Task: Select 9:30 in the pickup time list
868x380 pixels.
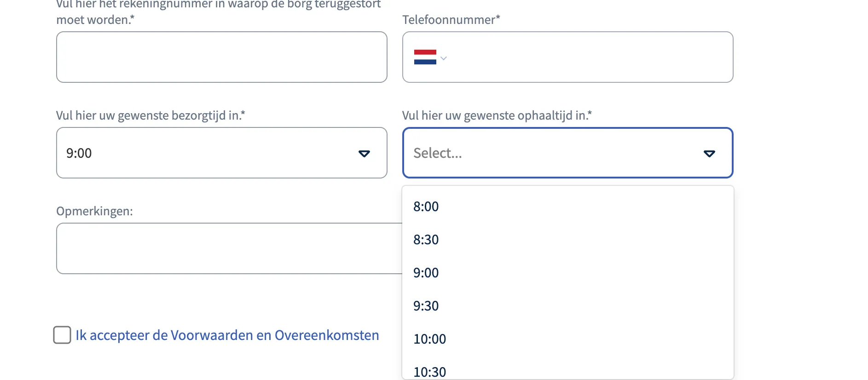Action: tap(426, 306)
